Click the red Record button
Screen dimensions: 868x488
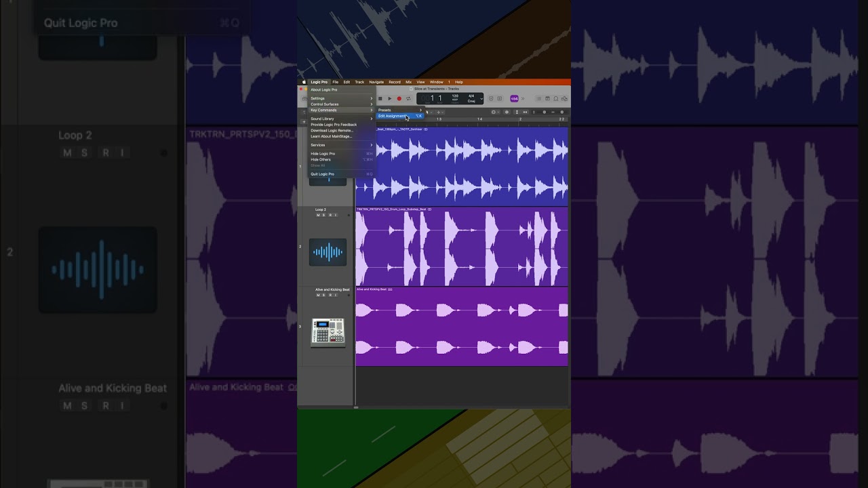point(399,98)
